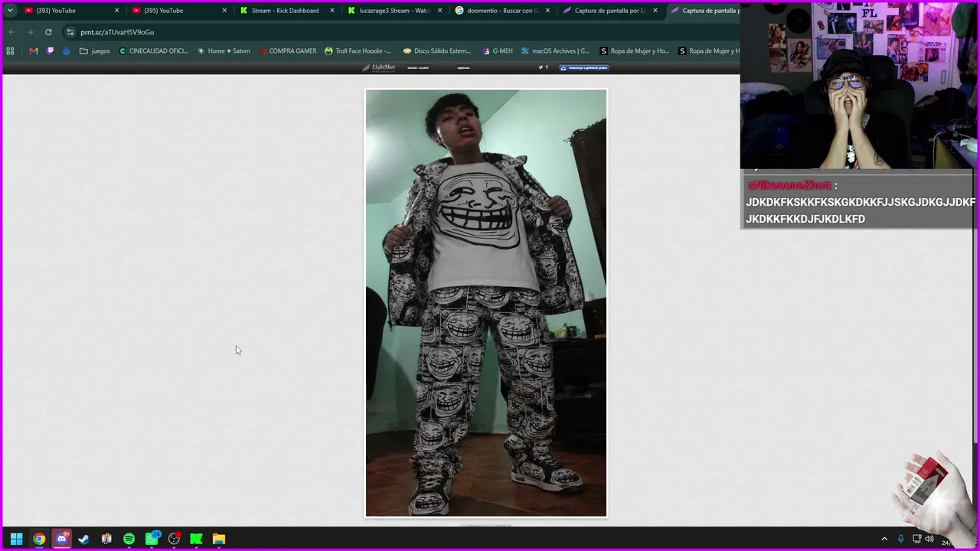Open File Explorer from the taskbar

[x=219, y=539]
